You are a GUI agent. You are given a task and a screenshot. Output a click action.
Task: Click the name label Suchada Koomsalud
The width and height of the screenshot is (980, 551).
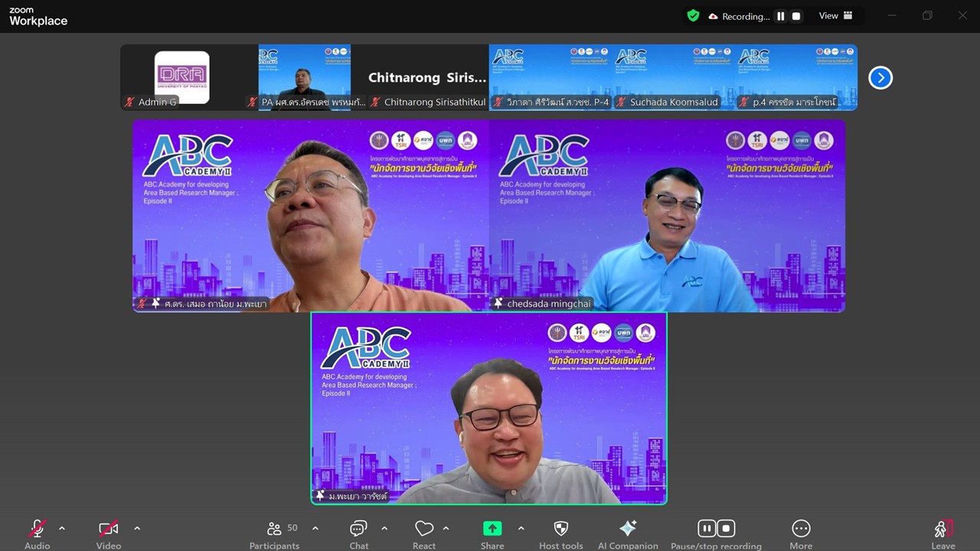674,102
